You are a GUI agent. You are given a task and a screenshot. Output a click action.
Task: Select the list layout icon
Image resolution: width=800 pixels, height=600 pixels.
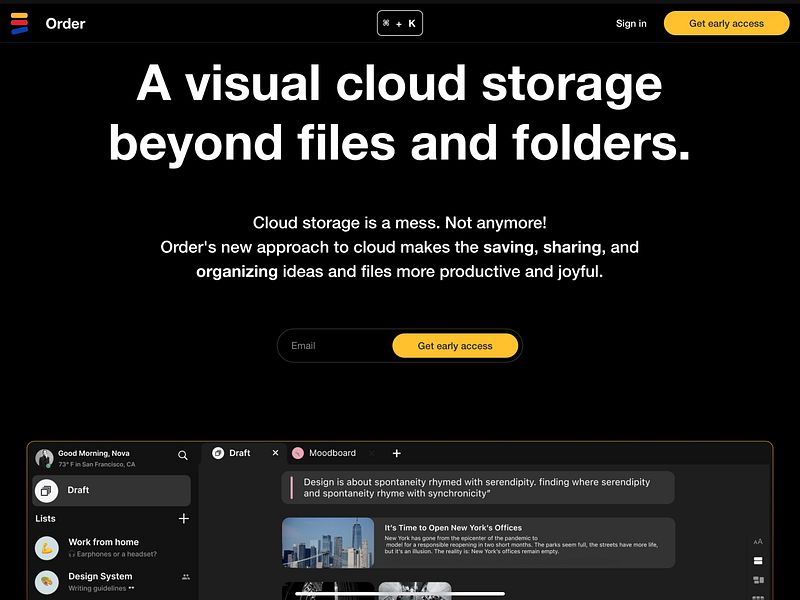[758, 561]
